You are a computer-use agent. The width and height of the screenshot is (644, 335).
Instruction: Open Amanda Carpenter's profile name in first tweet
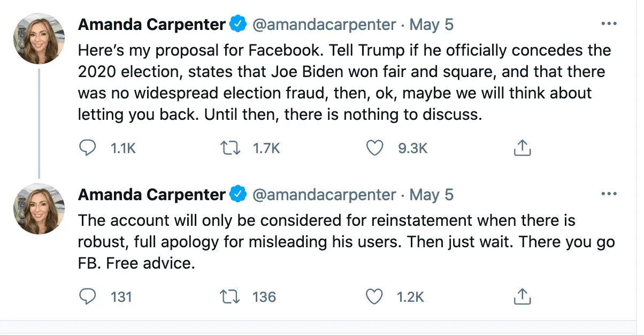[152, 25]
